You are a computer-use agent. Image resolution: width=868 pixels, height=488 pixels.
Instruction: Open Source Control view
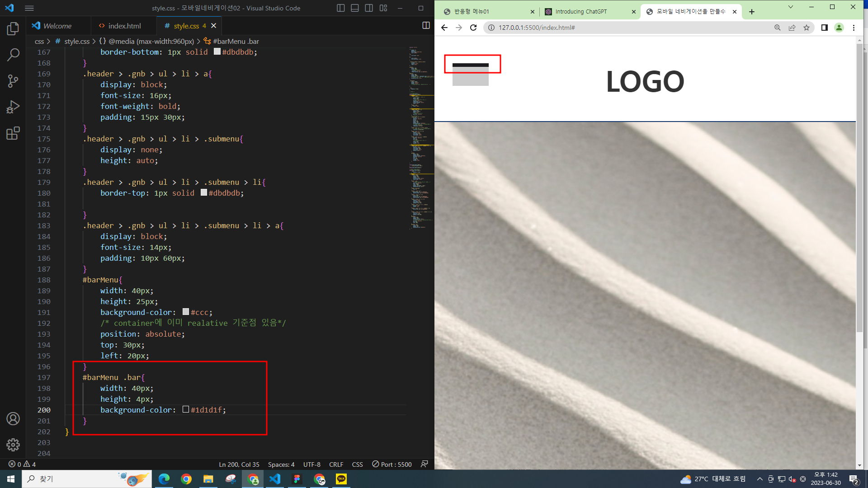coord(13,81)
